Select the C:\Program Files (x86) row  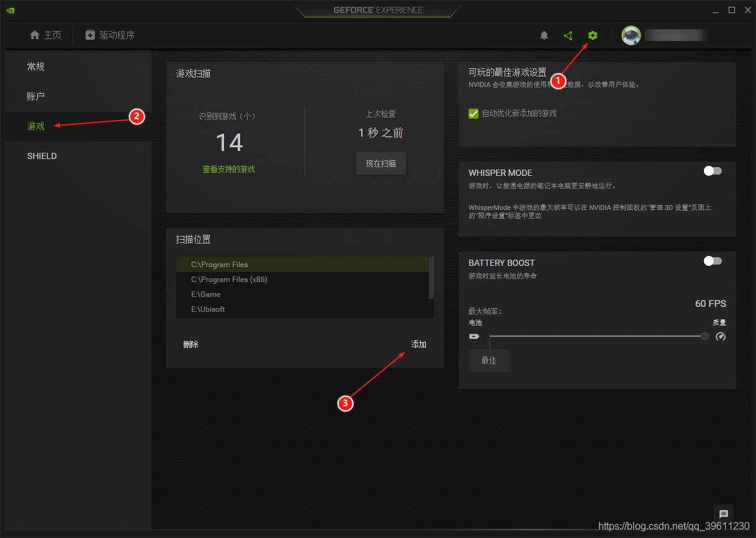click(x=302, y=280)
